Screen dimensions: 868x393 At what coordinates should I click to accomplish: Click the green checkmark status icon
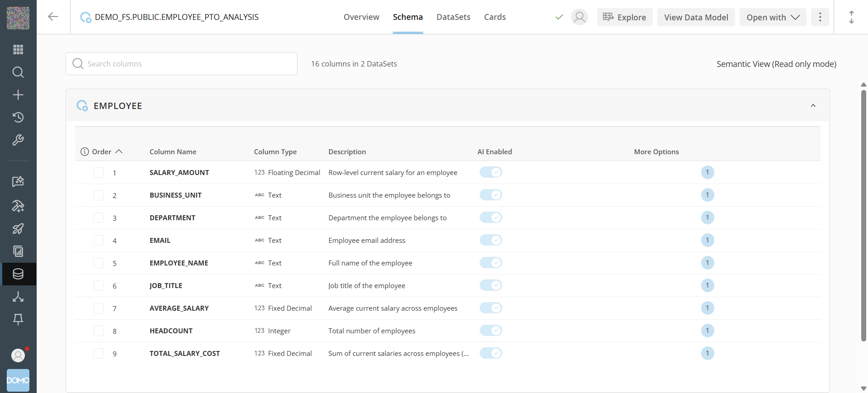point(559,17)
